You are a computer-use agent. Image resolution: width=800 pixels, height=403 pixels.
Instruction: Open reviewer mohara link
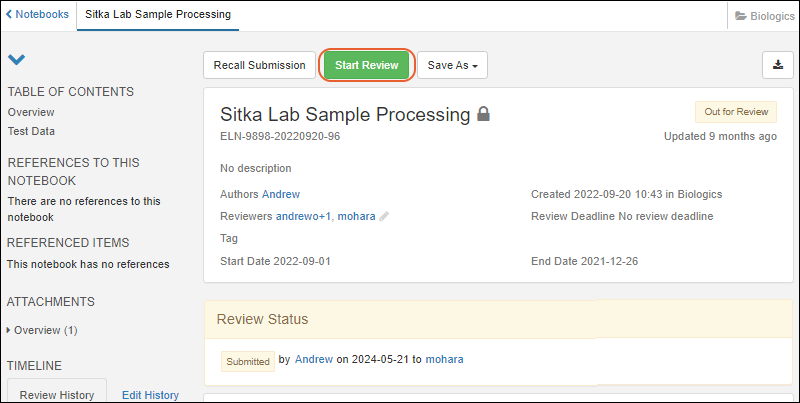pos(356,216)
